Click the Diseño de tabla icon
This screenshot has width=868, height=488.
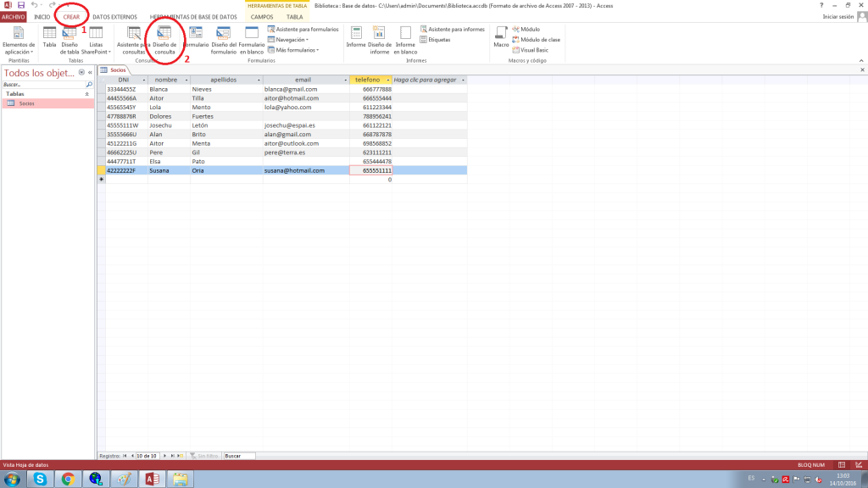point(70,40)
